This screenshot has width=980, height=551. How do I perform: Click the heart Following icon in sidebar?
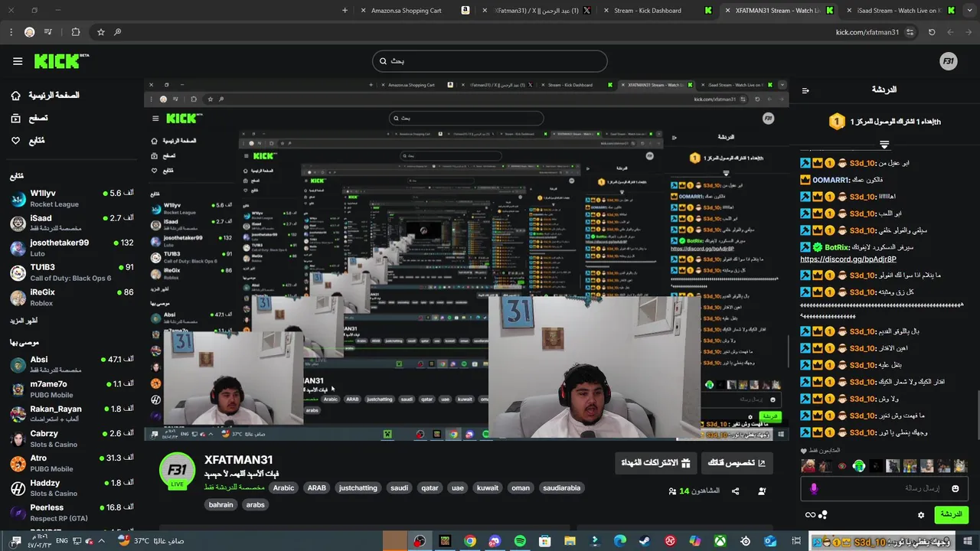16,141
